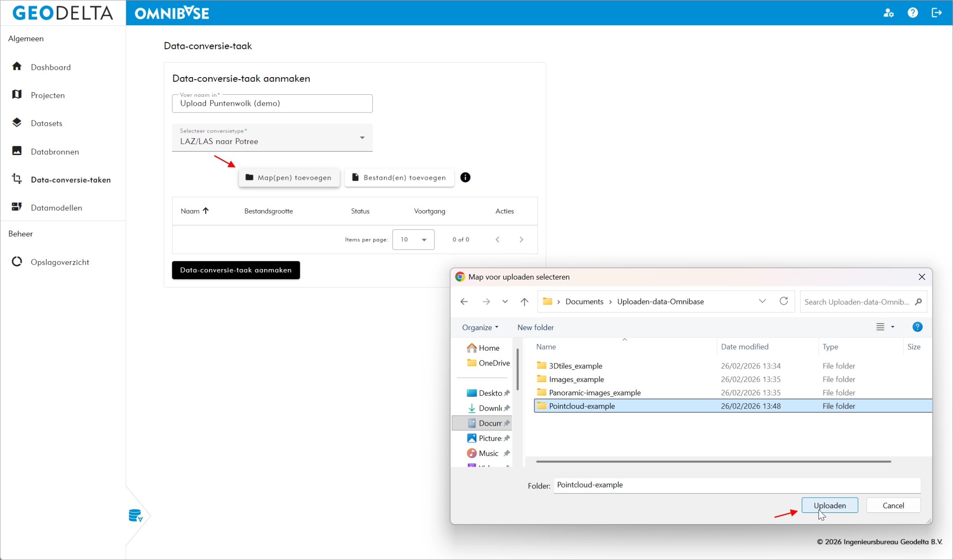The height and width of the screenshot is (560, 953).
Task: Sort table by Naam column arrow
Action: [206, 211]
